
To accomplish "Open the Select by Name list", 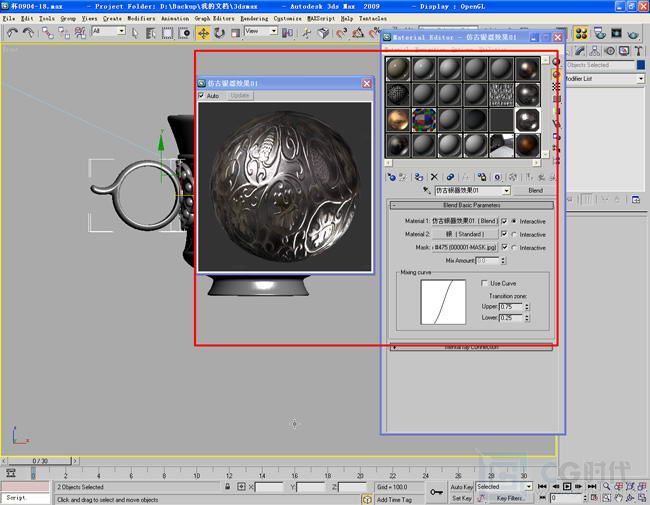I will pyautogui.click(x=150, y=33).
